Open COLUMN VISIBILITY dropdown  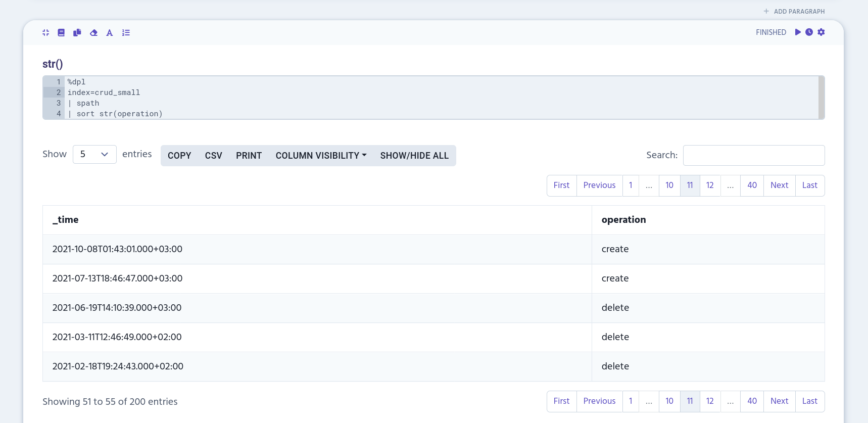click(x=321, y=156)
